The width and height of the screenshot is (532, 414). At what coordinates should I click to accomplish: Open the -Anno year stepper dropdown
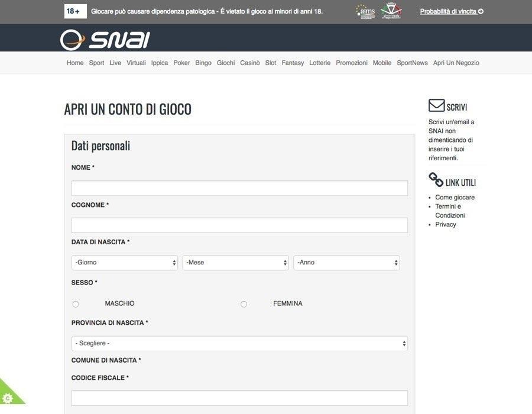346,261
